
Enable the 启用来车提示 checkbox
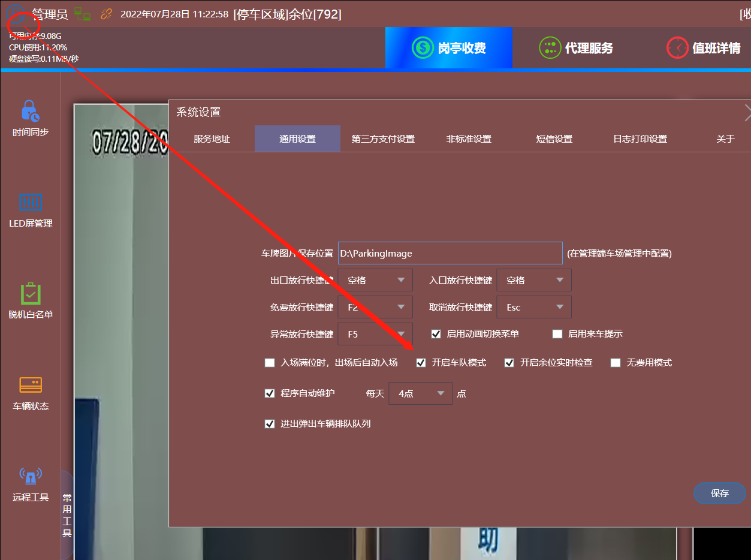click(x=557, y=334)
